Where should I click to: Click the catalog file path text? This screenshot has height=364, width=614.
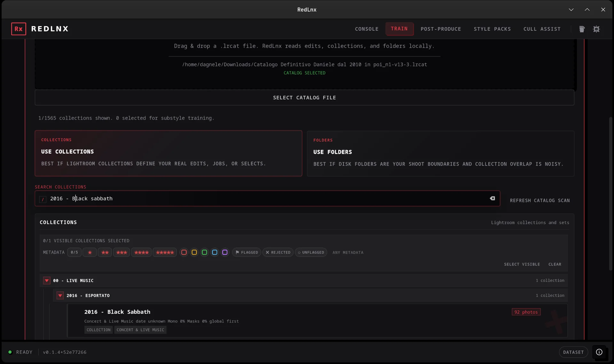(x=304, y=65)
